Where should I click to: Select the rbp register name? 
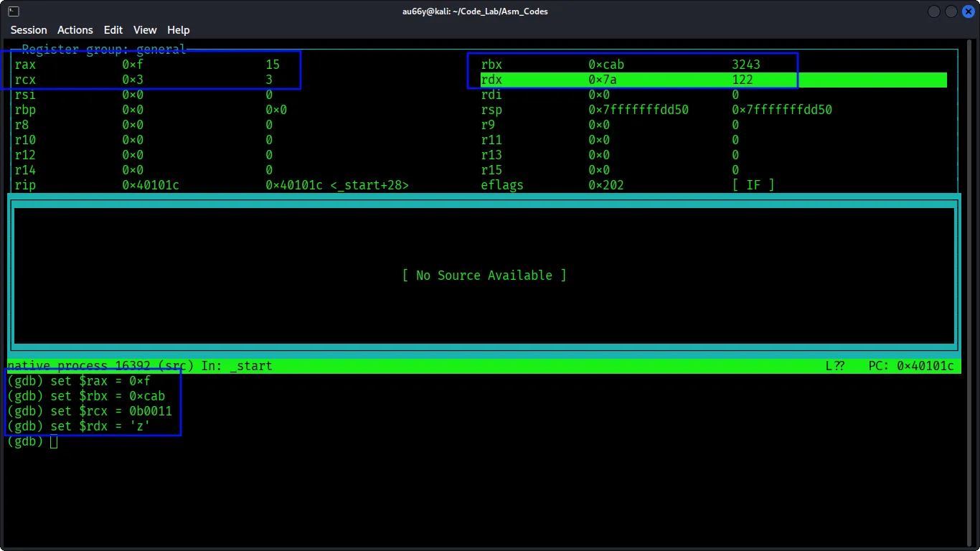25,110
